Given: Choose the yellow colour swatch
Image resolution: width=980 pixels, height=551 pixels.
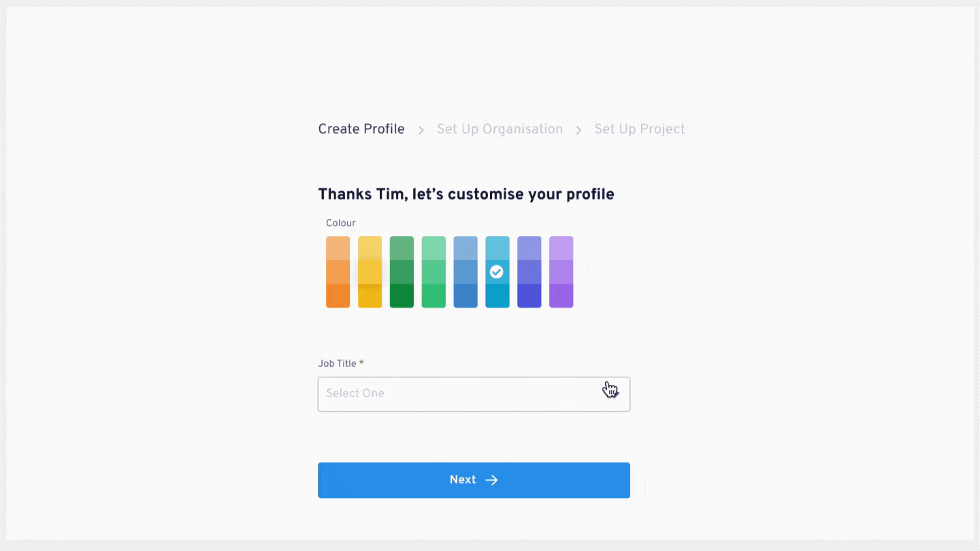Looking at the screenshot, I should coord(370,272).
